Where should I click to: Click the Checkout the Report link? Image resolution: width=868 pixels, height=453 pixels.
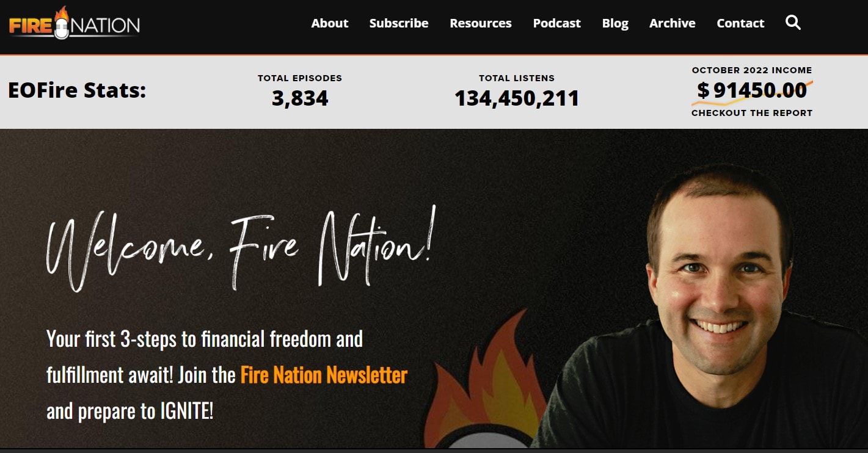[752, 113]
